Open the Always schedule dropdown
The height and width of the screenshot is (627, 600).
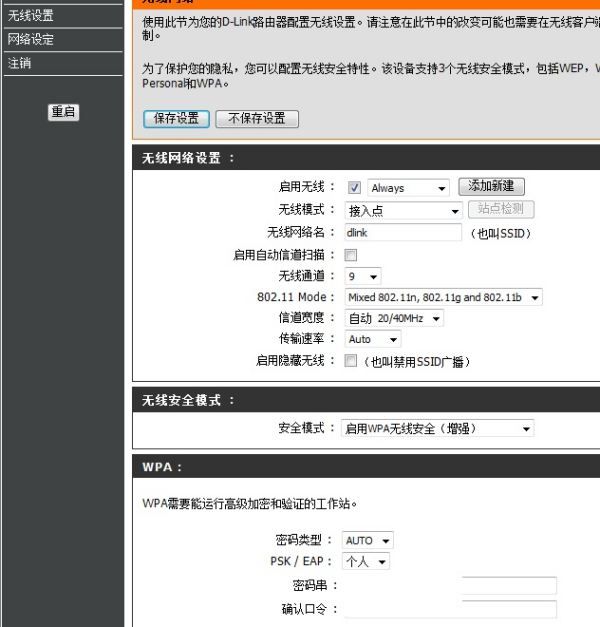point(408,188)
